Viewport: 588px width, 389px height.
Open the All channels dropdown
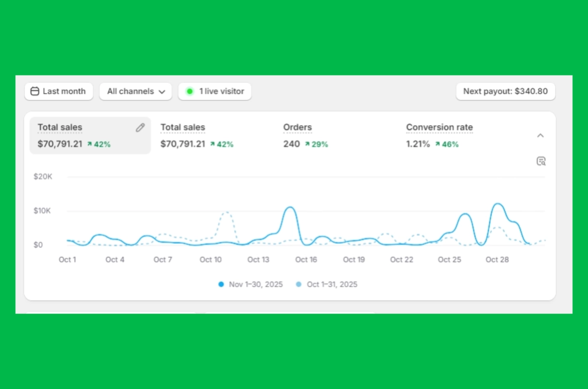click(x=135, y=91)
